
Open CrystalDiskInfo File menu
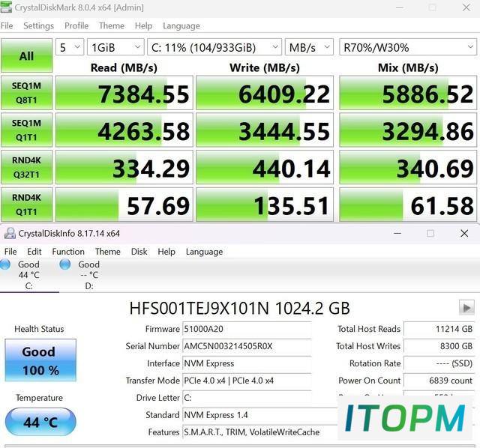(10, 252)
